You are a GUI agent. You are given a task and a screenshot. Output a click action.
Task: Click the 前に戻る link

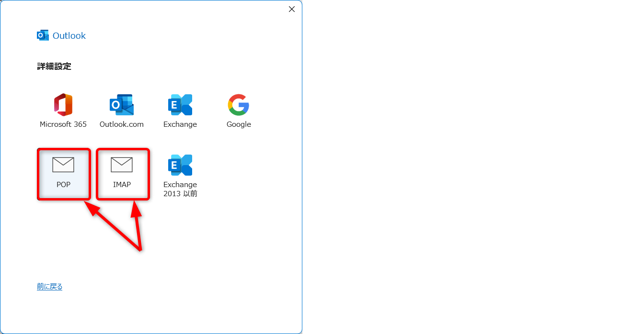[x=50, y=287]
